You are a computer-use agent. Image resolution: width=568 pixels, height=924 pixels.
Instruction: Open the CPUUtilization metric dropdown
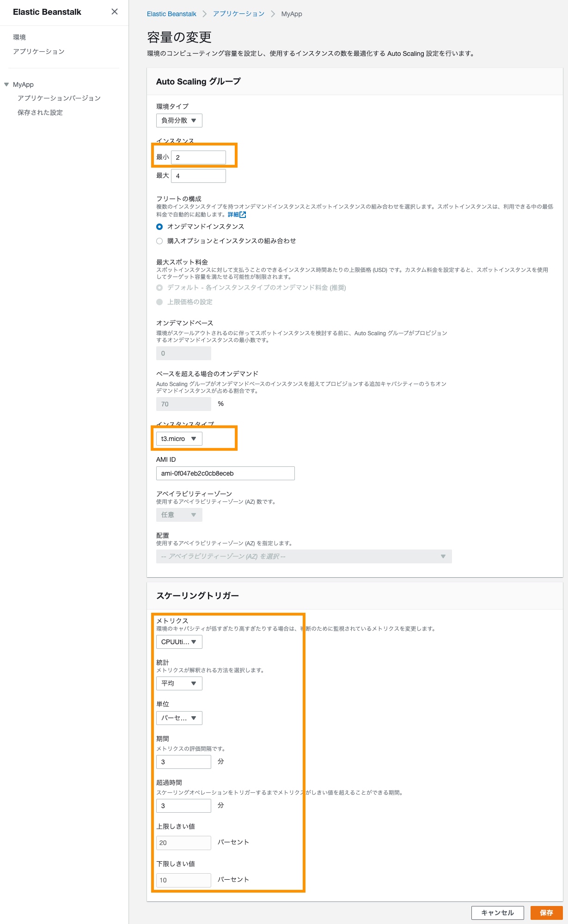click(x=179, y=642)
